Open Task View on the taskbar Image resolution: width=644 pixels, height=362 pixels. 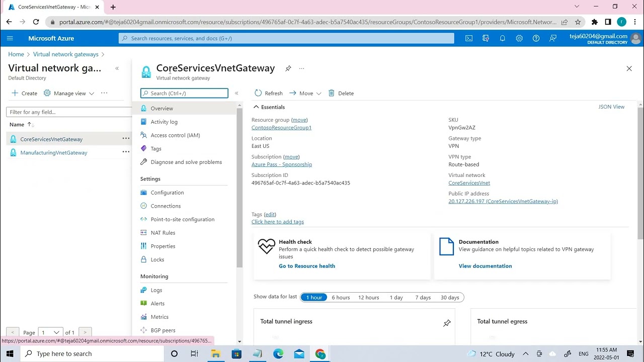pos(194,354)
